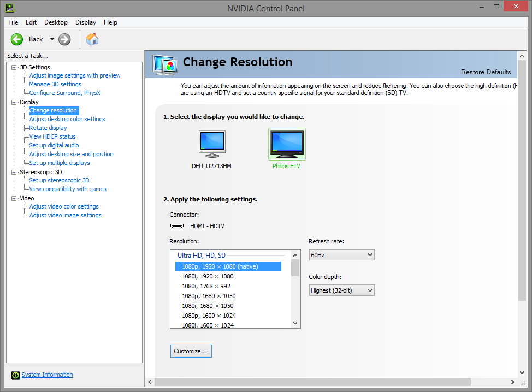Minimize the NVIDIA Control Panel window
The height and width of the screenshot is (392, 532).
pyautogui.click(x=482, y=7)
